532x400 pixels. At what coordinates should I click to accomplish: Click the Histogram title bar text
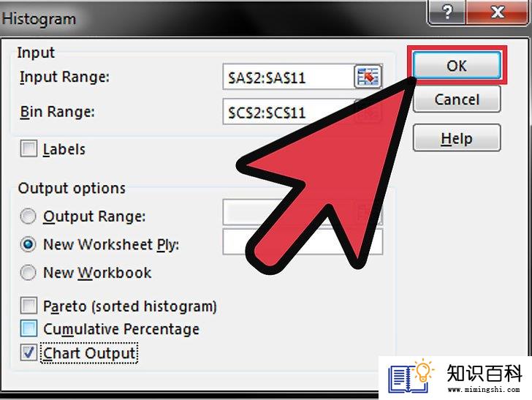point(39,19)
